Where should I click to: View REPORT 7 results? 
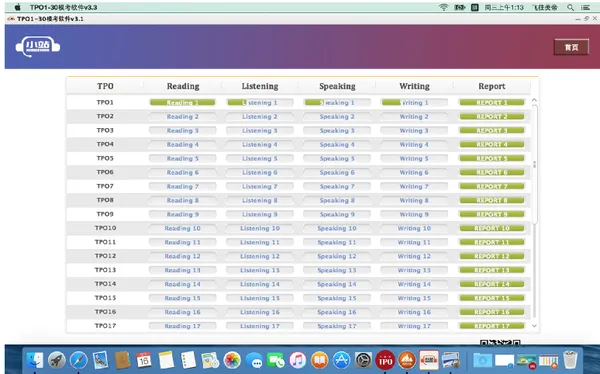click(x=492, y=186)
